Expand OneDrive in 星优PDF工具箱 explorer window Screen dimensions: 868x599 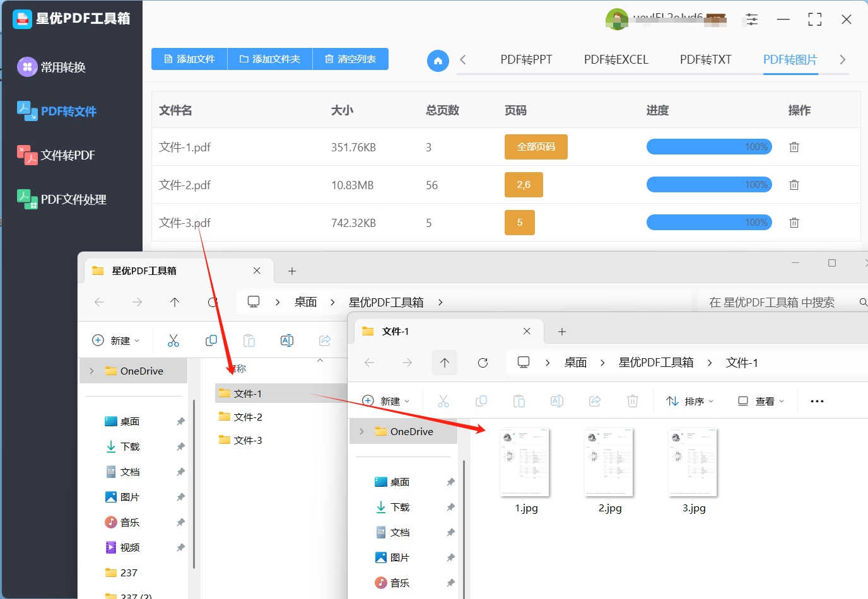91,371
